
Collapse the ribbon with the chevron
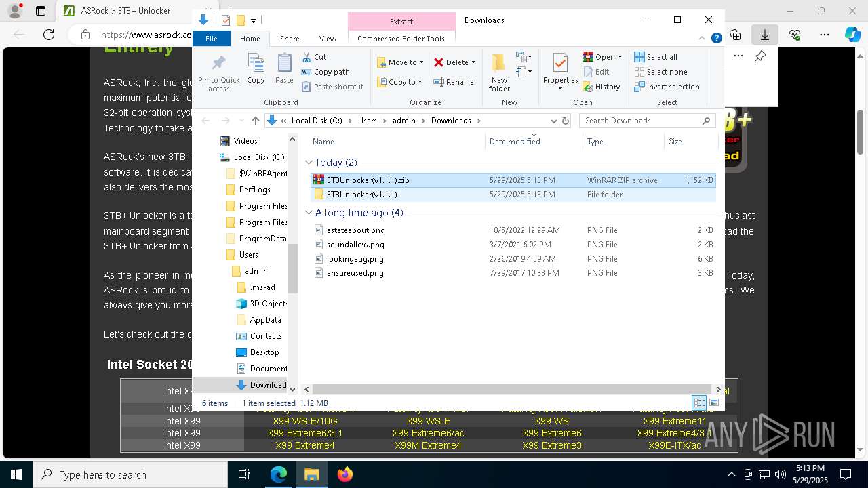coord(703,39)
